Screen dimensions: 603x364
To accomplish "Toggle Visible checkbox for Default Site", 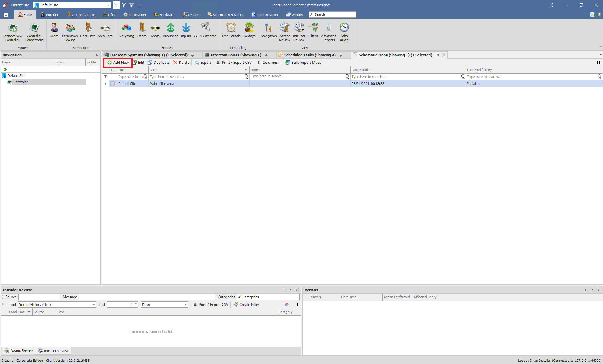I will (x=93, y=76).
